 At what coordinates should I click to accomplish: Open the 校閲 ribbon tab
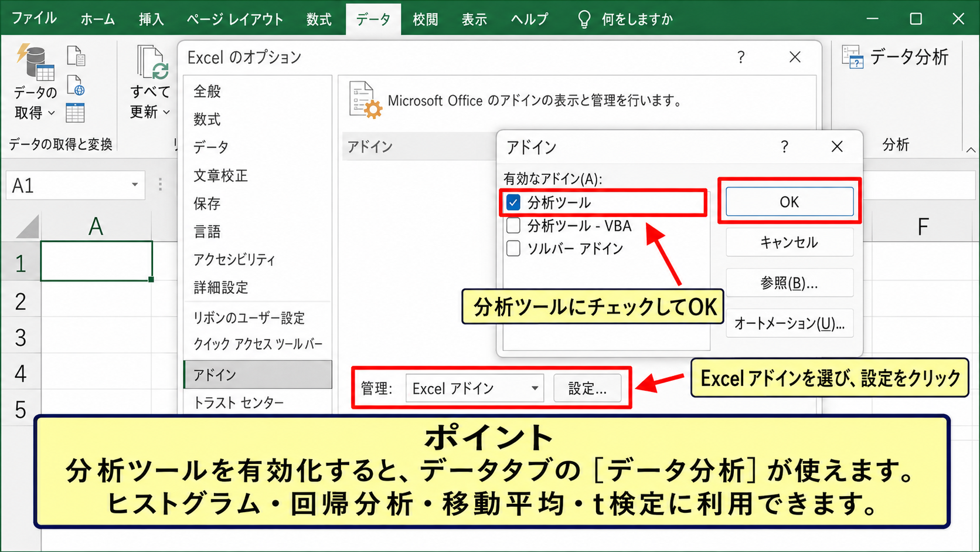[x=425, y=19]
